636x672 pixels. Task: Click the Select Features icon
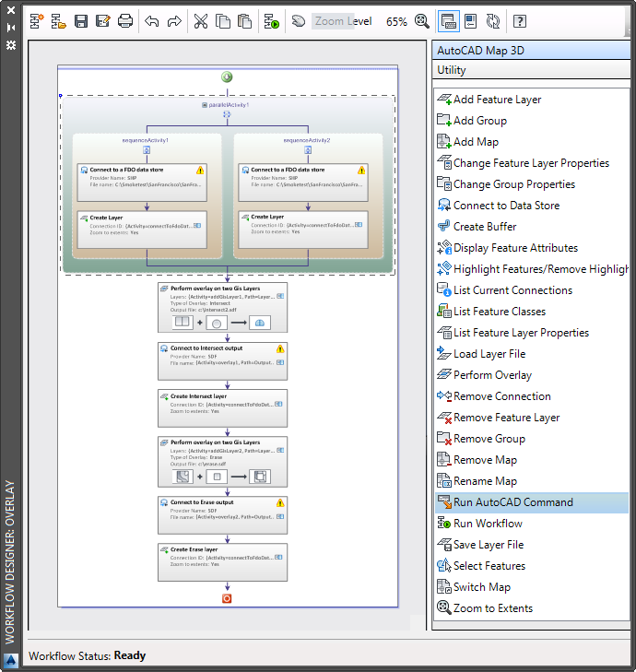444,565
